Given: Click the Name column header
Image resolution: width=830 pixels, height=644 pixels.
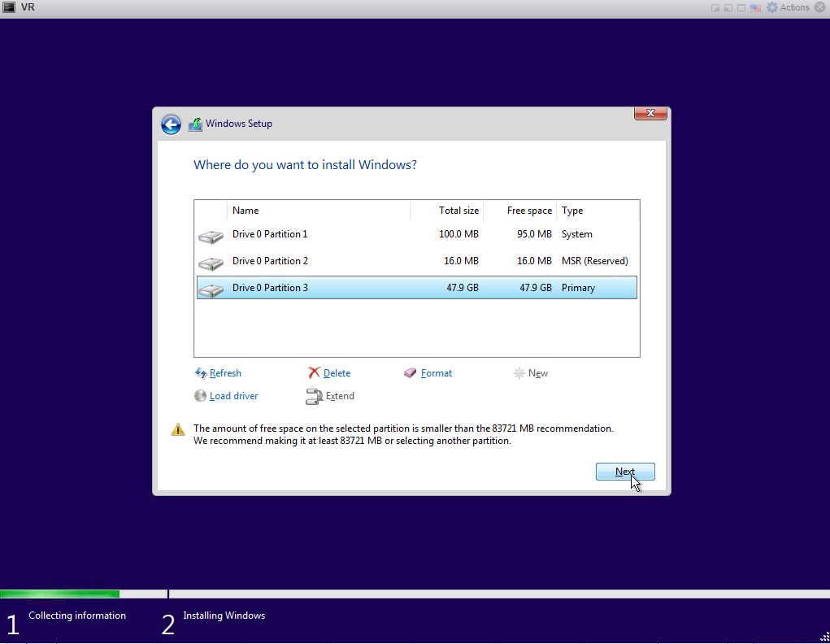Looking at the screenshot, I should pos(319,211).
